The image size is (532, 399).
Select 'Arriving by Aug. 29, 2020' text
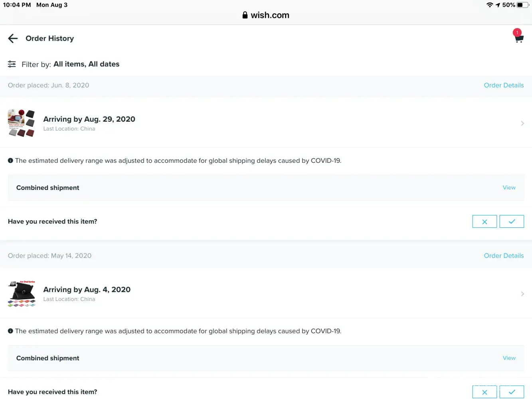[x=89, y=119]
